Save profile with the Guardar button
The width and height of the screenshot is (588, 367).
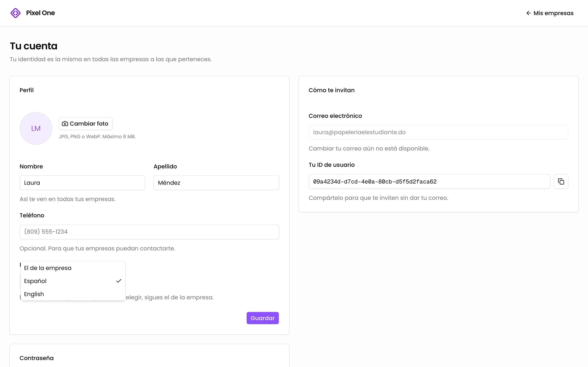coord(263,318)
